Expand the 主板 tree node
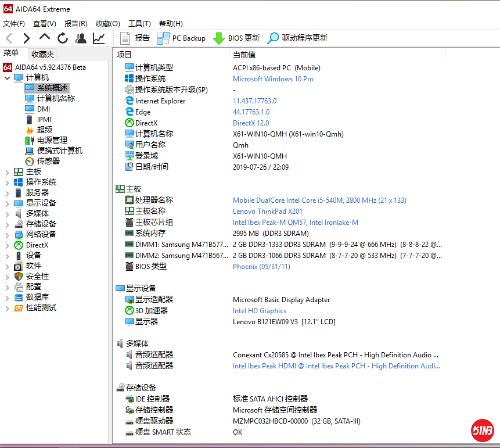The image size is (500, 448). click(x=7, y=172)
